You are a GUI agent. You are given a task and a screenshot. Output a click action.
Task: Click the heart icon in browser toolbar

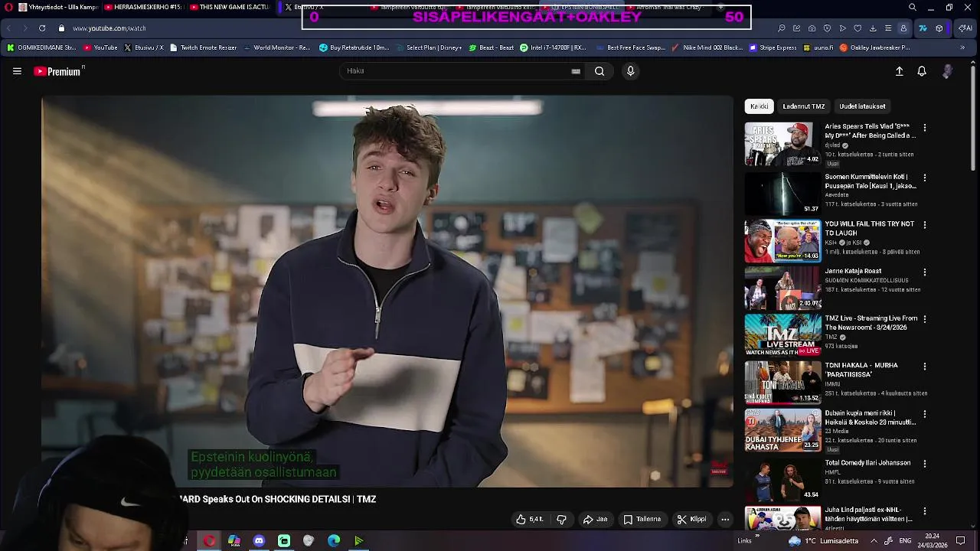tap(857, 28)
